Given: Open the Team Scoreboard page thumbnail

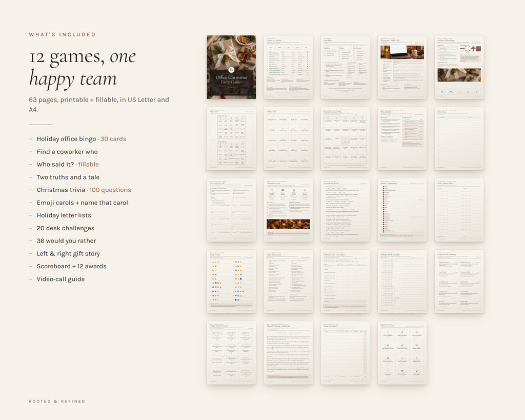Looking at the screenshot, I should (345, 353).
